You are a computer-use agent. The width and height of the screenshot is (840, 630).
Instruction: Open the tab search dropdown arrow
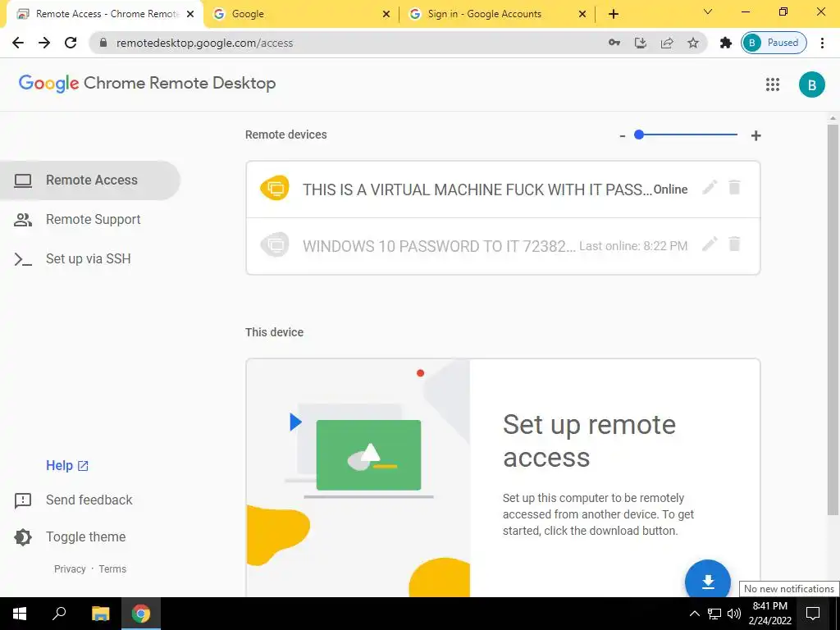click(708, 11)
